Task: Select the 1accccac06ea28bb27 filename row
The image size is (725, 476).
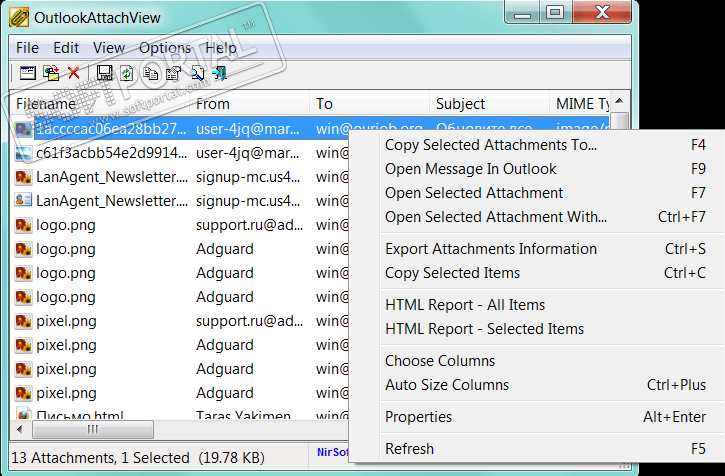Action: pos(111,129)
